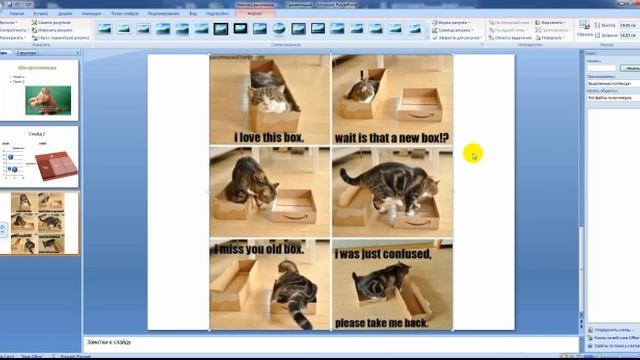Open the Вставка ribbon tab
Image resolution: width=640 pixels, height=360 pixels.
[41, 13]
